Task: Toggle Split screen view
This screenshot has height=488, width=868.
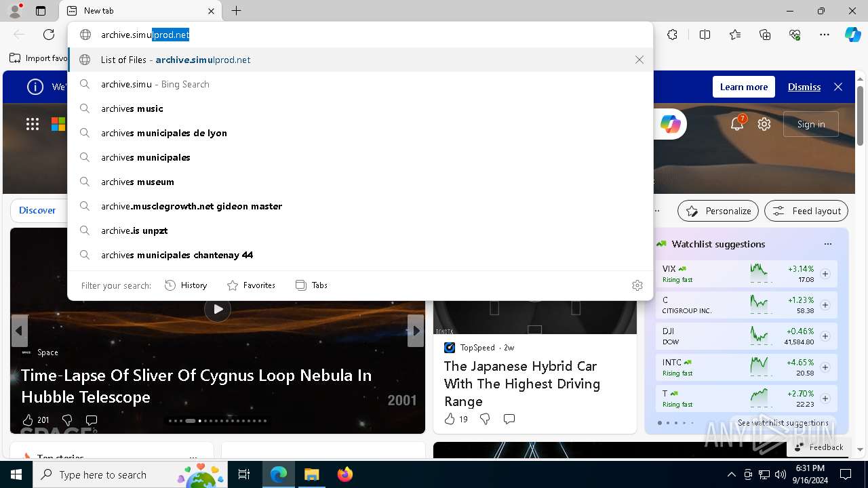Action: point(705,35)
